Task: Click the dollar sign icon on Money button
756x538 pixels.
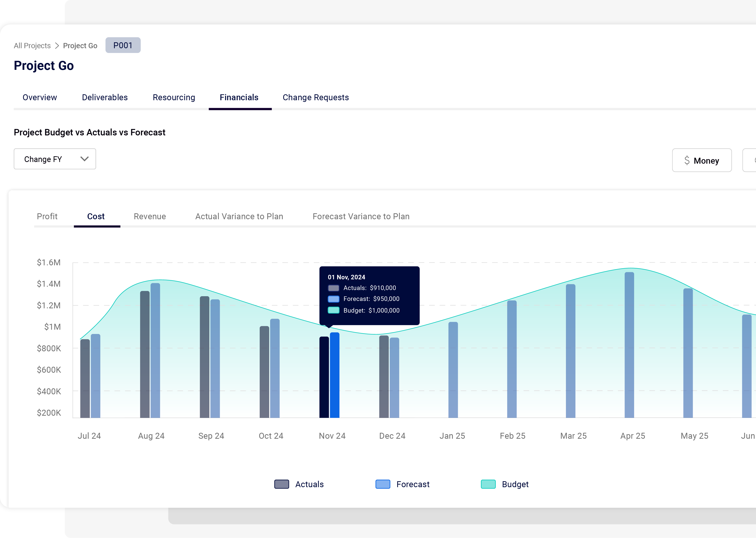Action: click(x=687, y=160)
